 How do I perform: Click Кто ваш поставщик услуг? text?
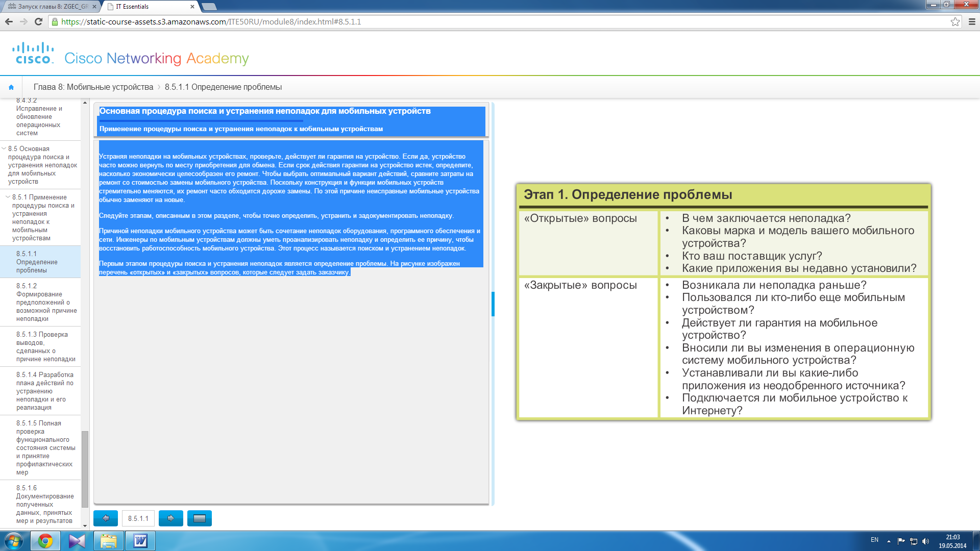tap(752, 256)
